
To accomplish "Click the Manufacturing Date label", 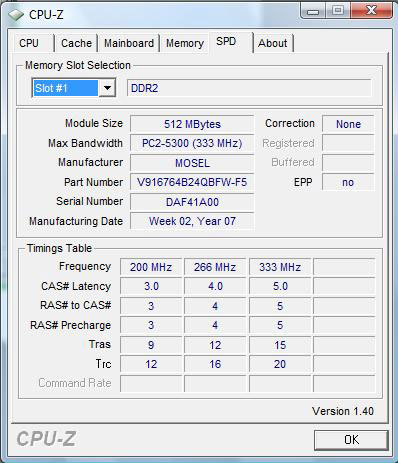I will 76,221.
